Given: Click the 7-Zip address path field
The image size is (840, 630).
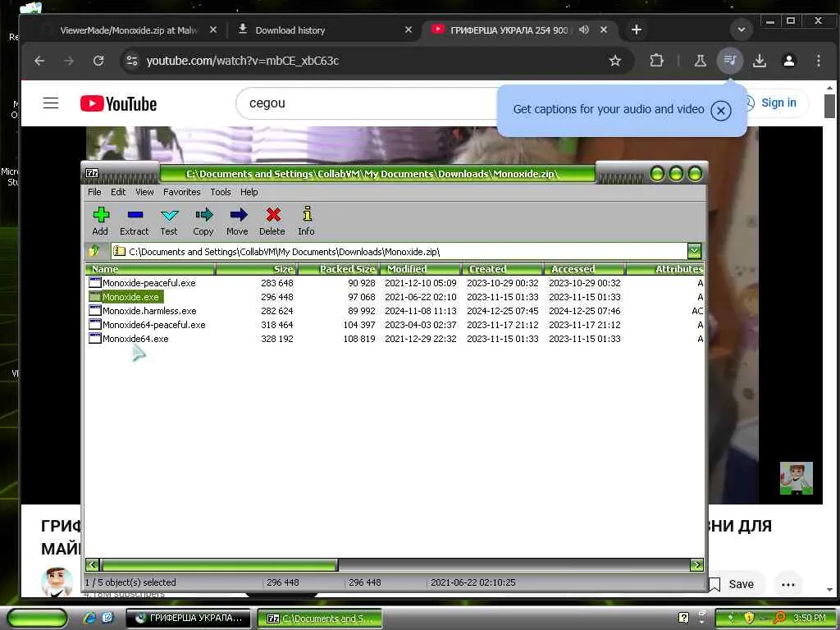Looking at the screenshot, I should click(399, 251).
